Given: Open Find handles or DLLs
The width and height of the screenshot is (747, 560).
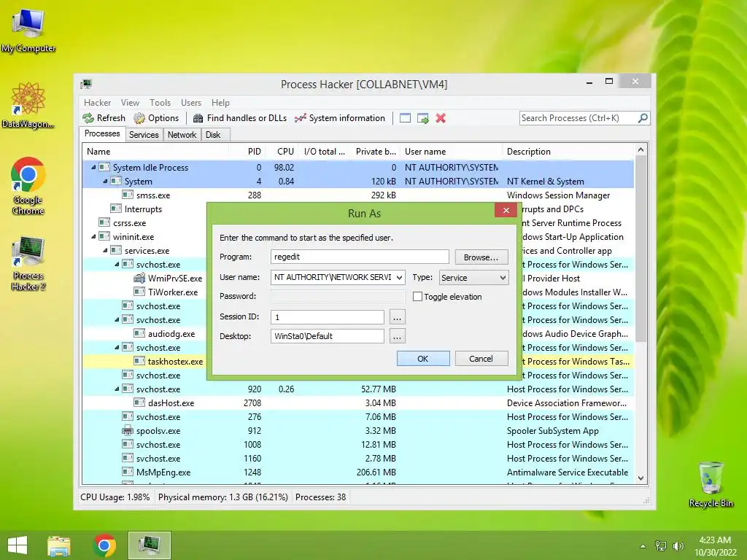Looking at the screenshot, I should [239, 118].
